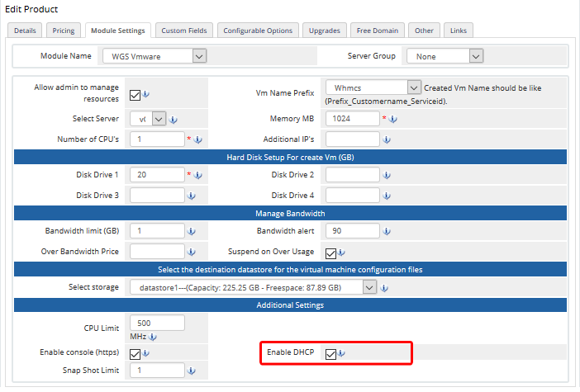Disable the Enable DHCP checkbox
This screenshot has height=392, width=580.
pyautogui.click(x=331, y=354)
